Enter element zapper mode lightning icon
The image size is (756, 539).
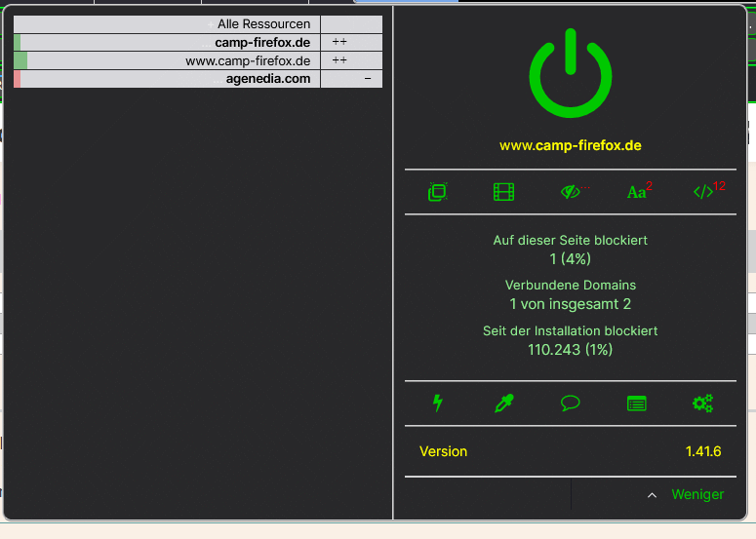pyautogui.click(x=438, y=404)
